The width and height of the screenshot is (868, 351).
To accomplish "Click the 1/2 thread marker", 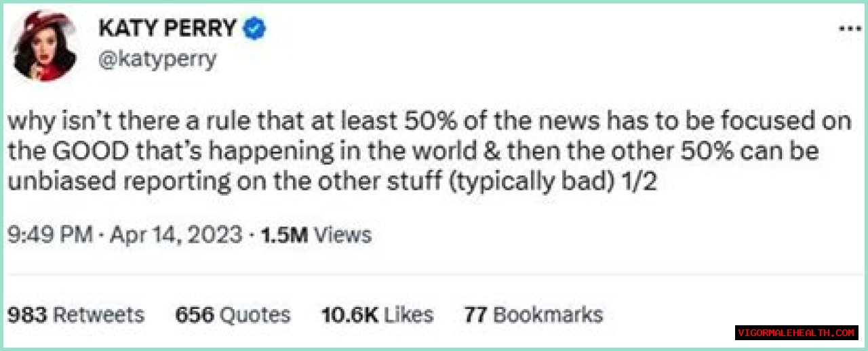I will pyautogui.click(x=645, y=182).
